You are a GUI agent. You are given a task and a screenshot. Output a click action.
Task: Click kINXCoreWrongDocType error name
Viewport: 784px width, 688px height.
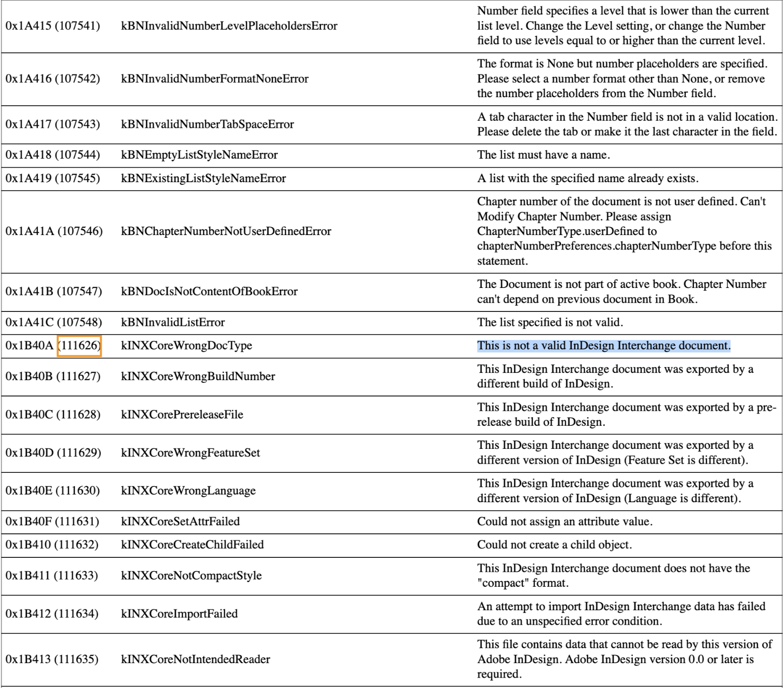pyautogui.click(x=186, y=346)
